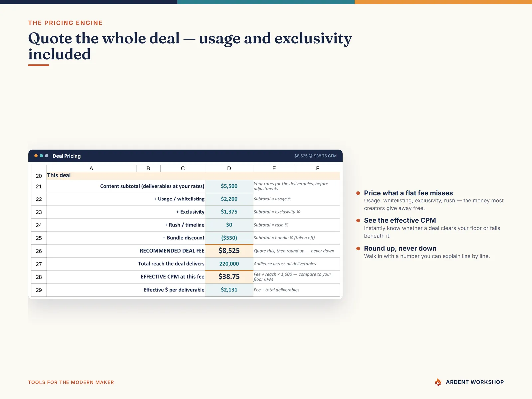Select row 23 header
This screenshot has width=532, height=399.
pyautogui.click(x=39, y=212)
